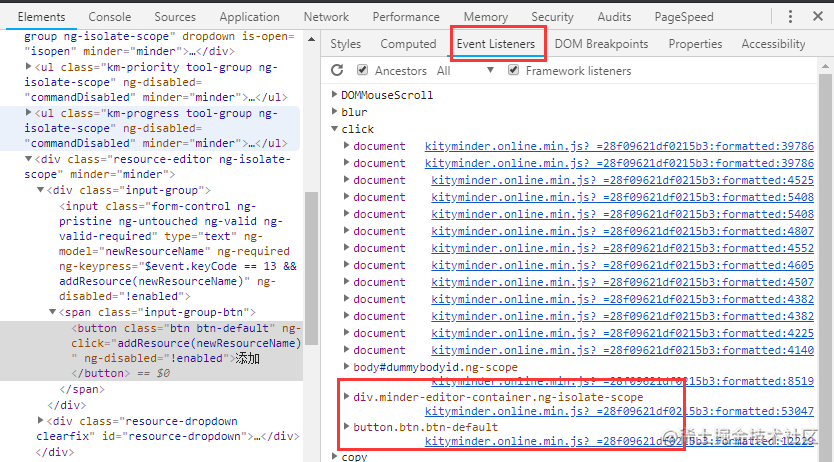834x462 pixels.
Task: Open source link ending formatted:4605
Action: pos(622,265)
